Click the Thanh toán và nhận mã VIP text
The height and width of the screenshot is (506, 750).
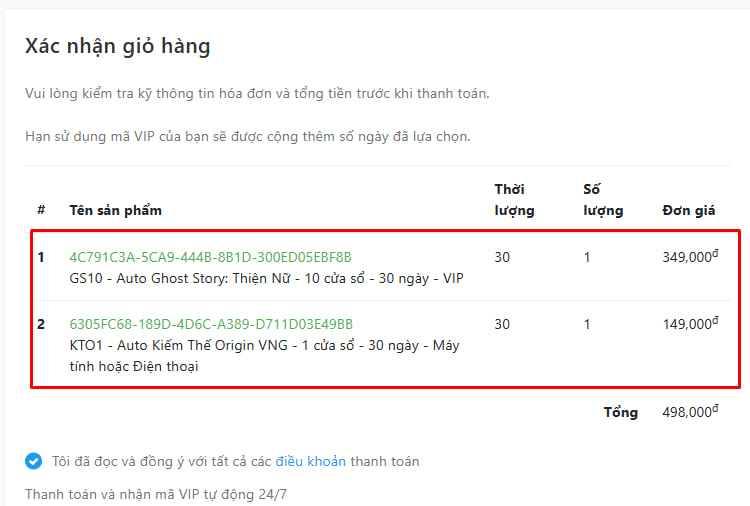tap(156, 494)
